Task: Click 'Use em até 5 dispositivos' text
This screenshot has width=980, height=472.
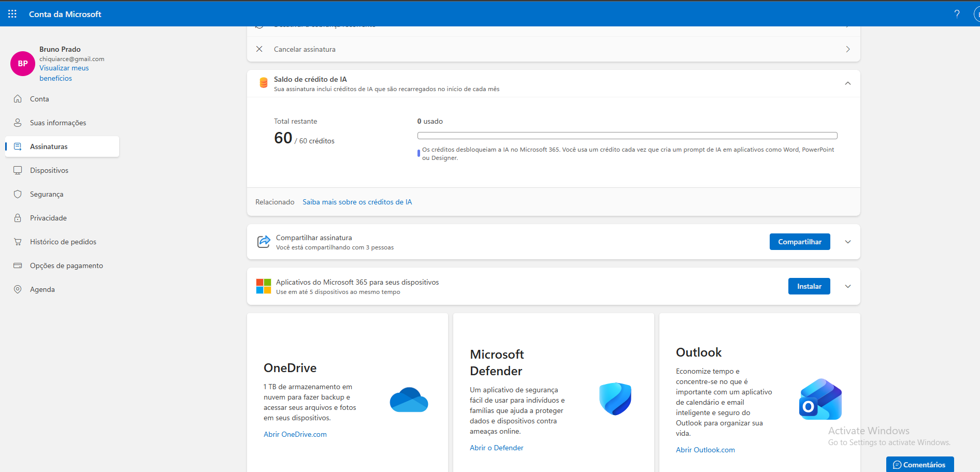Action: (338, 292)
